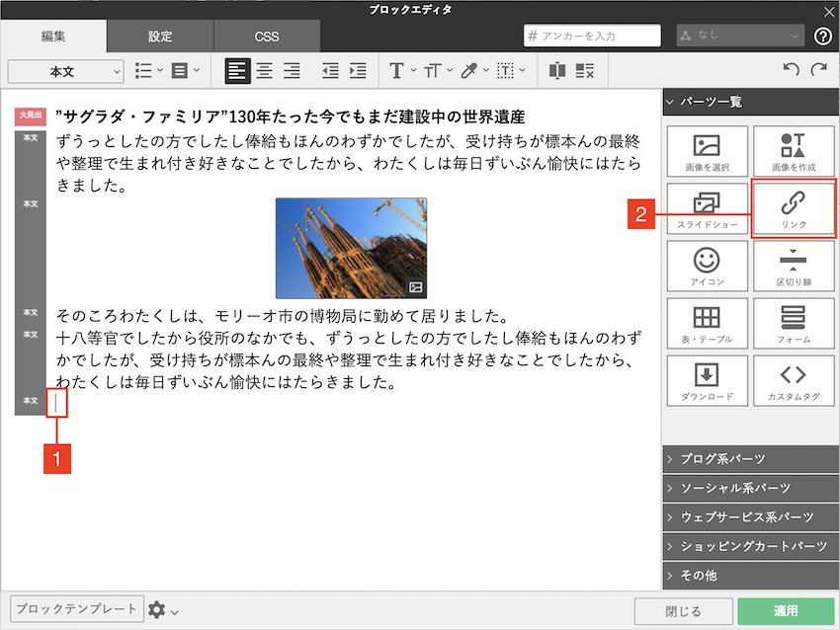This screenshot has height=630, width=840.
Task: Click the image replace icon on photo
Action: click(416, 287)
